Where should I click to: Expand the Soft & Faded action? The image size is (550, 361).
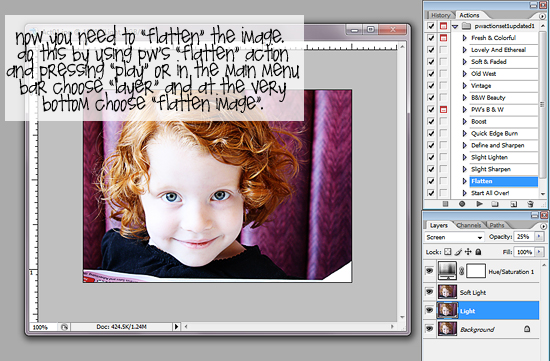coord(464,62)
